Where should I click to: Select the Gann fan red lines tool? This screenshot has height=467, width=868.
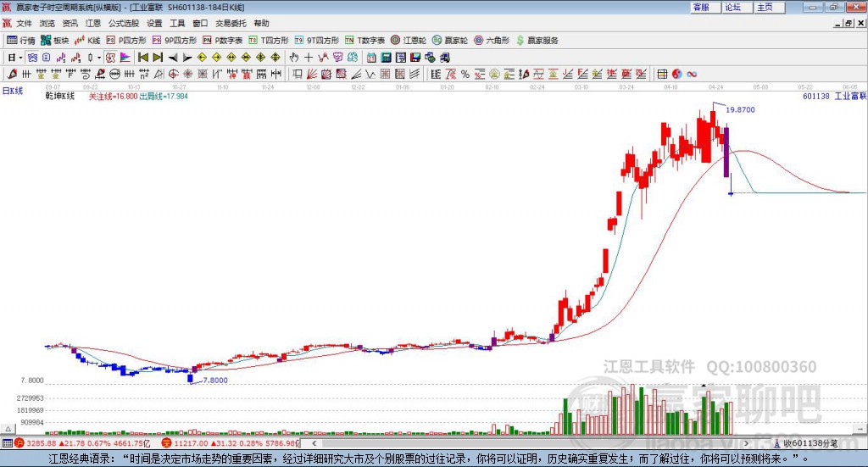(312, 74)
